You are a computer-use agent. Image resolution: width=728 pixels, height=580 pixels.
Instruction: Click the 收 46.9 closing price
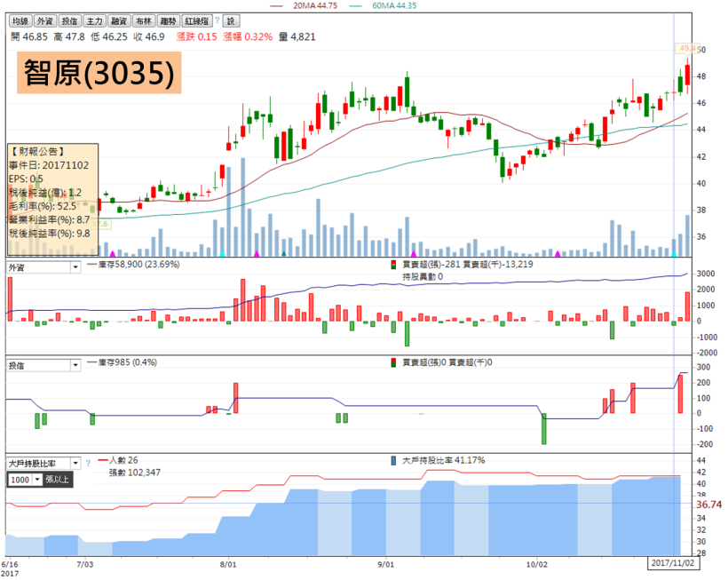click(x=149, y=36)
